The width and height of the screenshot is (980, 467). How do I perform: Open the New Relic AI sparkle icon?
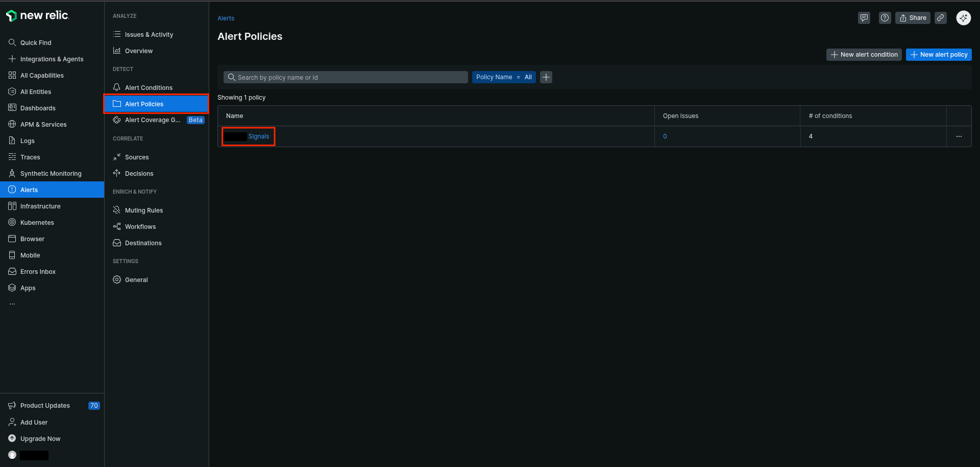[x=963, y=18]
